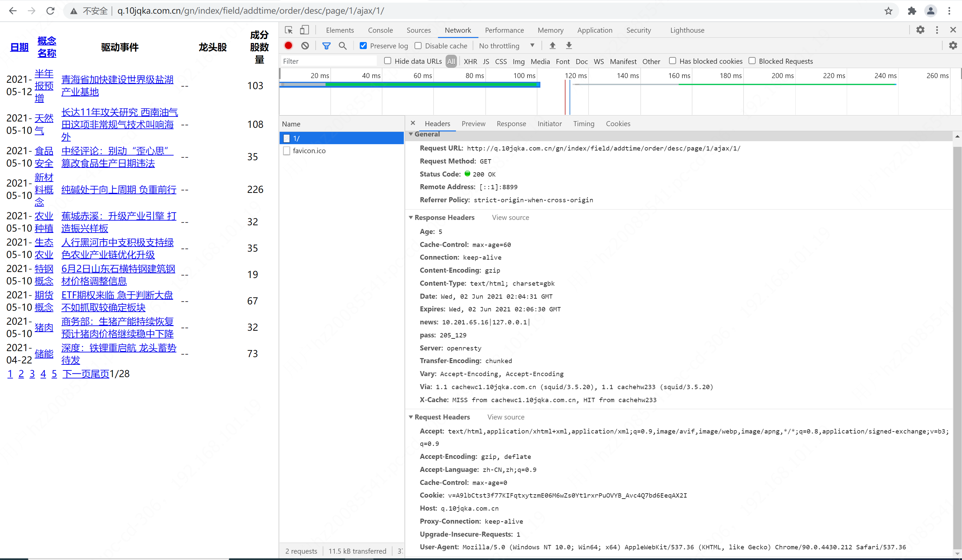The image size is (962, 560).
Task: Activate the inspect element picker icon
Action: click(289, 30)
